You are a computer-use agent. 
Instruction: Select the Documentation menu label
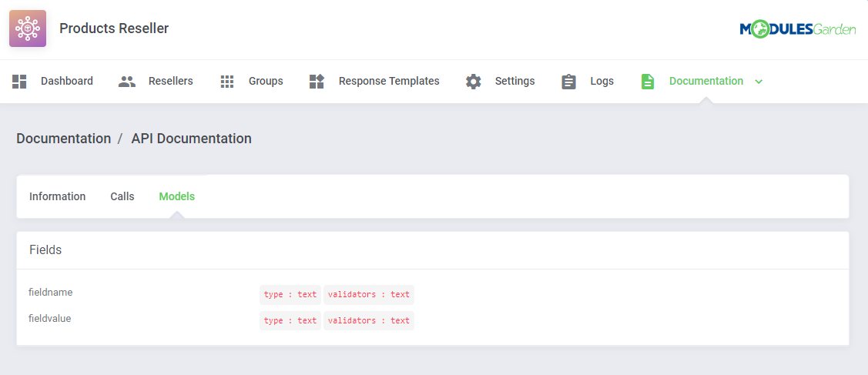click(x=706, y=82)
